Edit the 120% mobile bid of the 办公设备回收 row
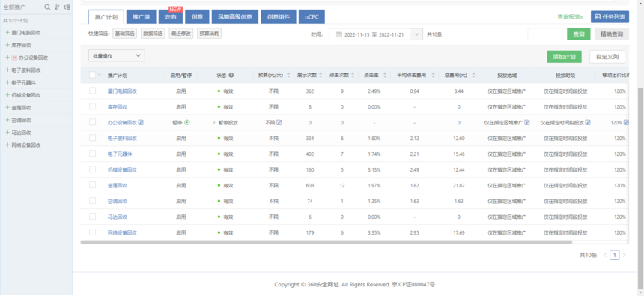The width and height of the screenshot is (644, 296). tap(626, 122)
